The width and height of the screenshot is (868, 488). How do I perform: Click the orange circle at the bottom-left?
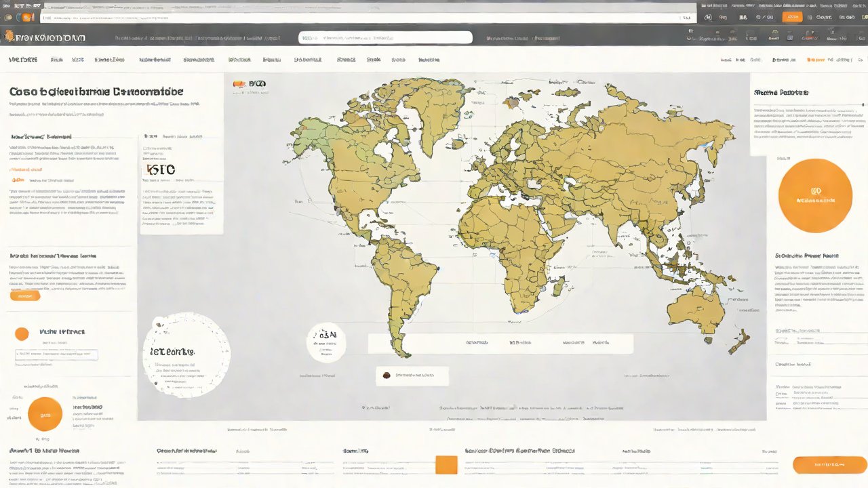(x=45, y=413)
